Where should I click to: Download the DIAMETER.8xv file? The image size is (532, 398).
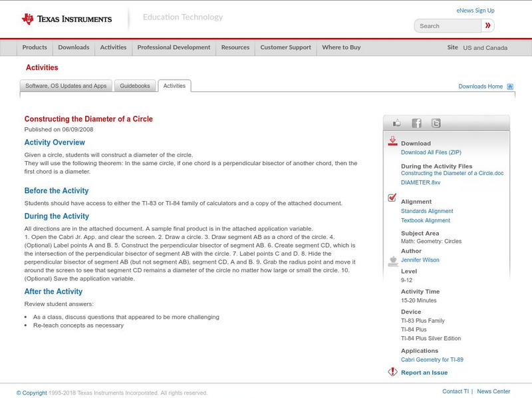point(421,182)
